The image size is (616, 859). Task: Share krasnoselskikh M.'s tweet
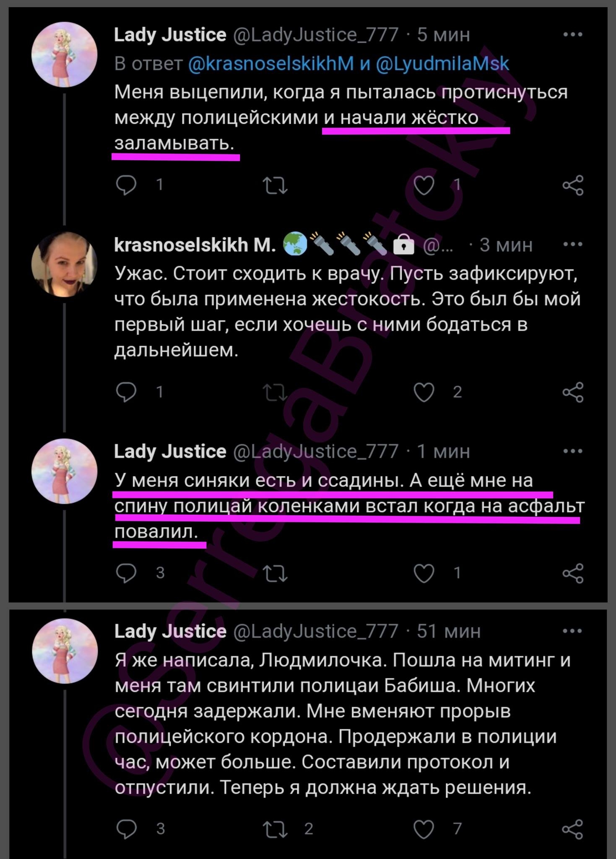pyautogui.click(x=573, y=392)
